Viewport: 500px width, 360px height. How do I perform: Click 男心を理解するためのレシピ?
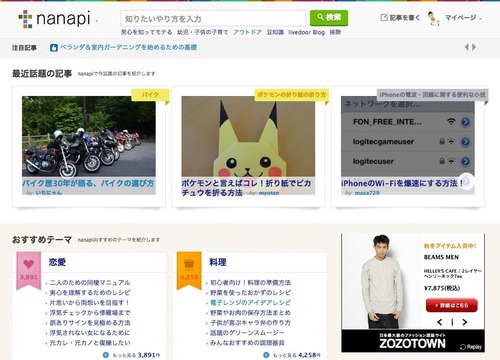coord(90,293)
